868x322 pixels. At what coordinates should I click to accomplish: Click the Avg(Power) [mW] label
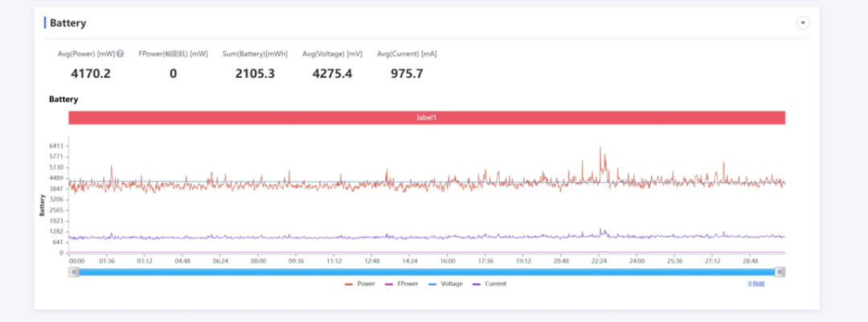[86, 55]
